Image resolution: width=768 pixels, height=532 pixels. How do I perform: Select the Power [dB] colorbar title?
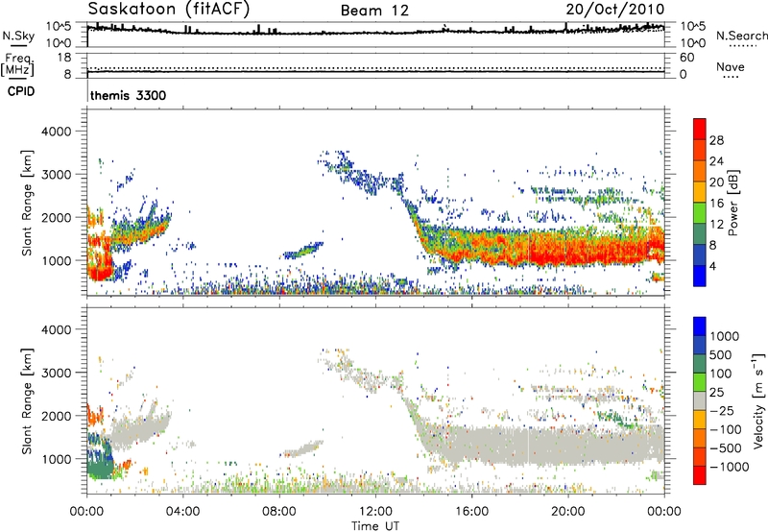point(732,203)
